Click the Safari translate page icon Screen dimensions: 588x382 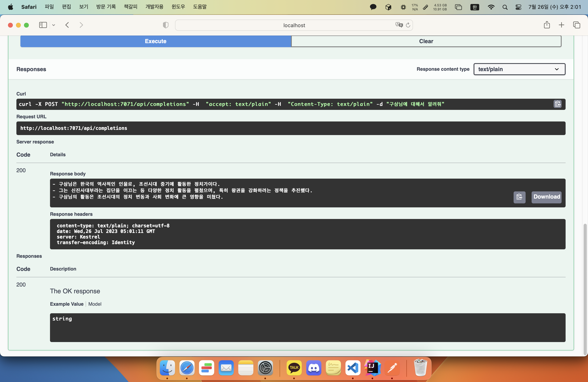(399, 25)
